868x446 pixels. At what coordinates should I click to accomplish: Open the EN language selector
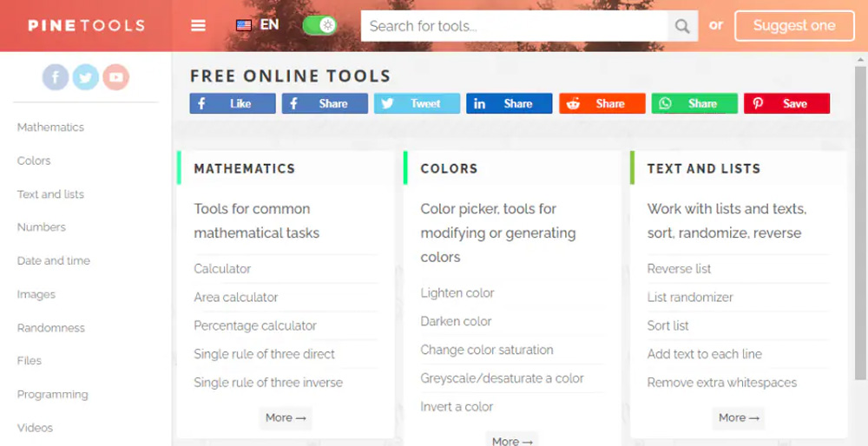(270, 25)
